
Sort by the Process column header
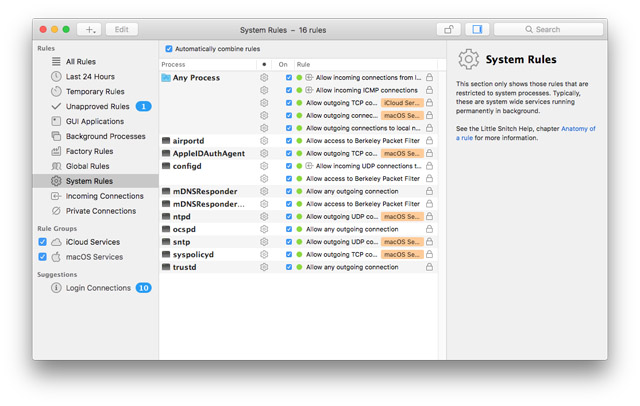tap(205, 64)
